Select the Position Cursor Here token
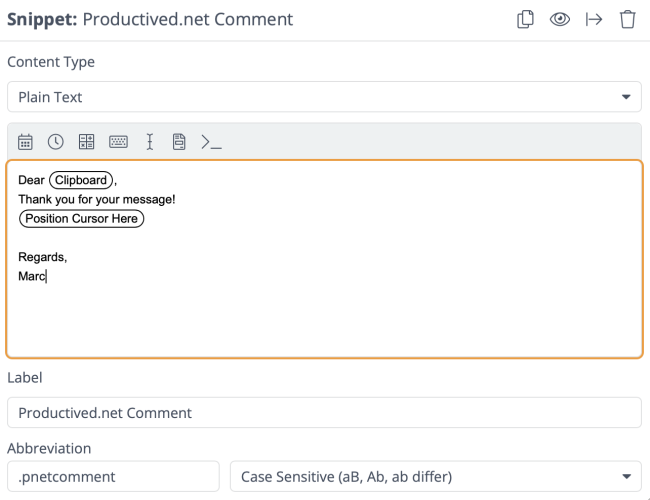Screen dimensions: 650x500 coord(81,218)
